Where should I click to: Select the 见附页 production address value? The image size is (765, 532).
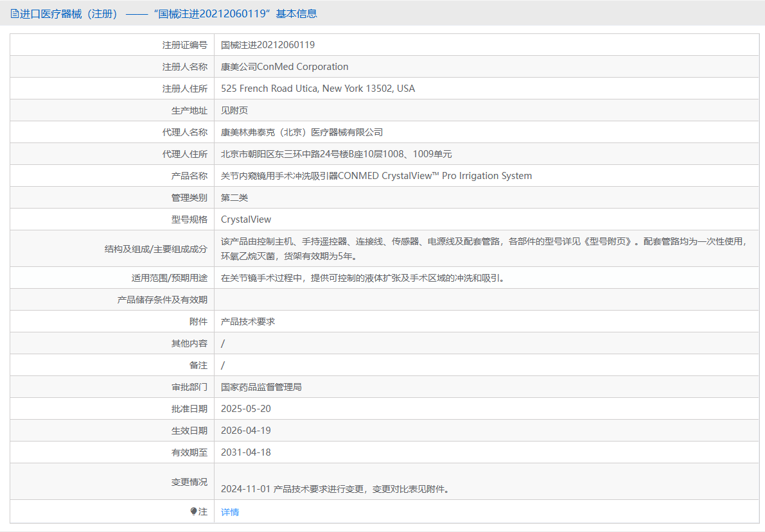point(234,110)
